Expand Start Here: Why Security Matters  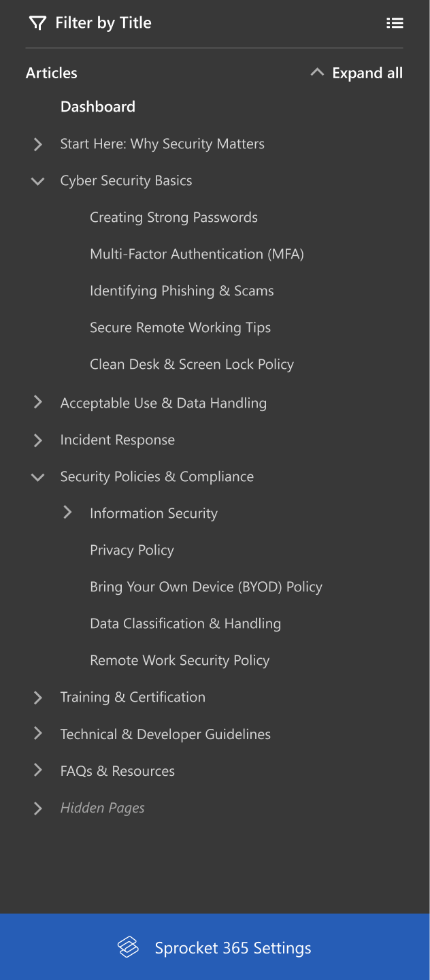38,144
